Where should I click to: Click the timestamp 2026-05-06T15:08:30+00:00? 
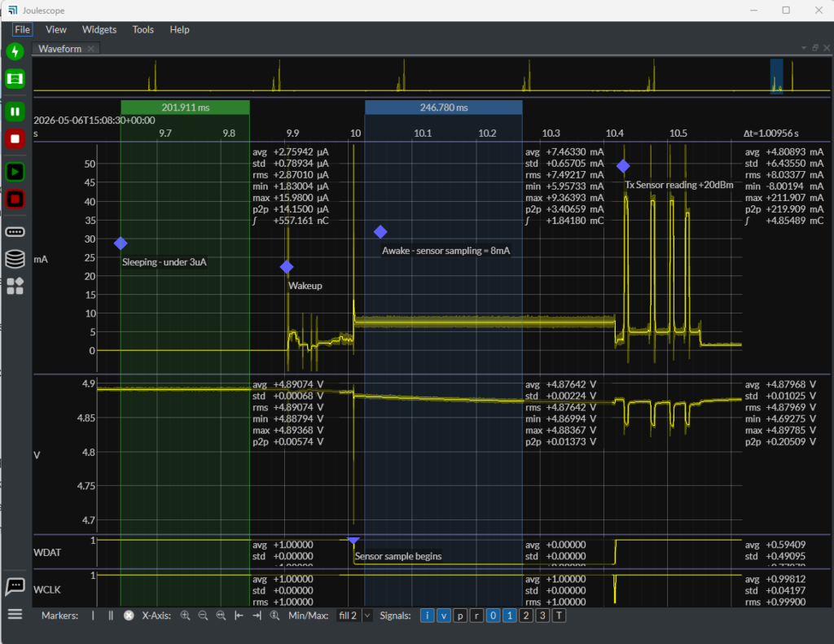pos(94,120)
